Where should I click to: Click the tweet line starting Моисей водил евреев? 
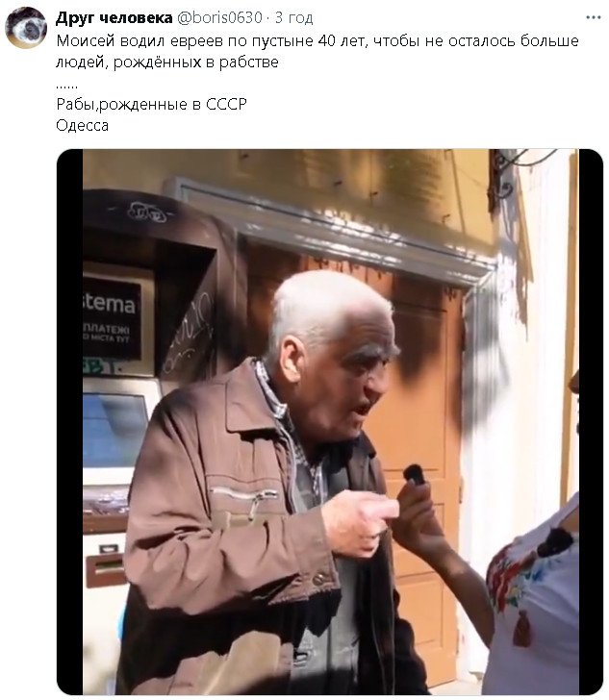[317, 40]
